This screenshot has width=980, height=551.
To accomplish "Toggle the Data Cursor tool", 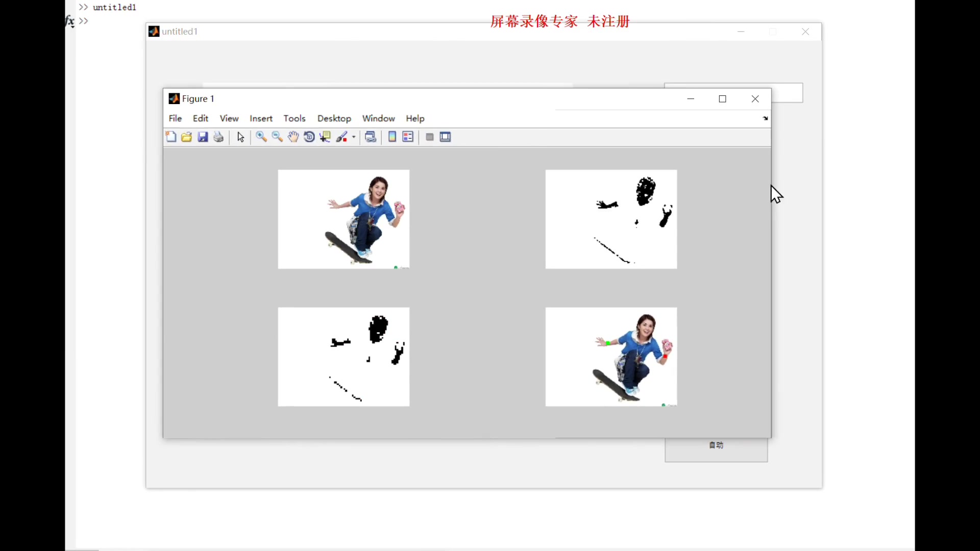I will [325, 137].
